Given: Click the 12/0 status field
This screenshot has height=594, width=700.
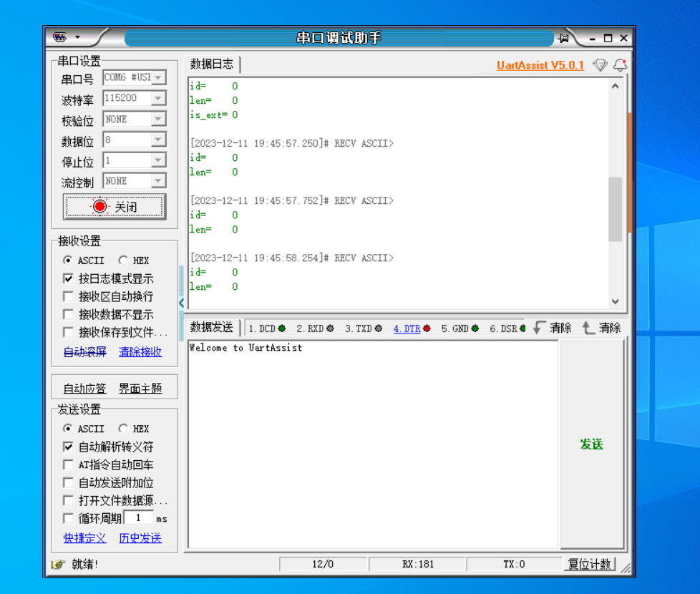Looking at the screenshot, I should 323,565.
